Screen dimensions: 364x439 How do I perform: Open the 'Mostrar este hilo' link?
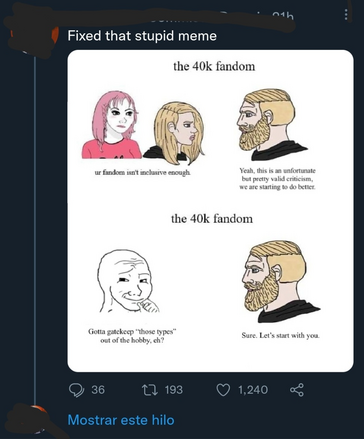coord(121,420)
